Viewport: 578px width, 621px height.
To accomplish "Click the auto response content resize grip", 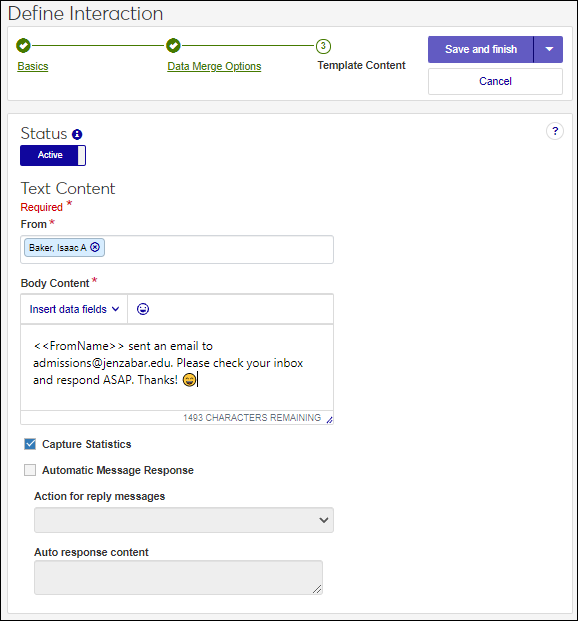I will pyautogui.click(x=317, y=589).
